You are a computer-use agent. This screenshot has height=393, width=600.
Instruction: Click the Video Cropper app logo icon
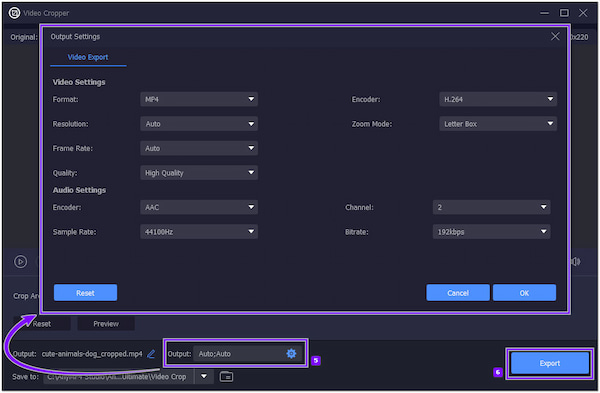[x=14, y=13]
